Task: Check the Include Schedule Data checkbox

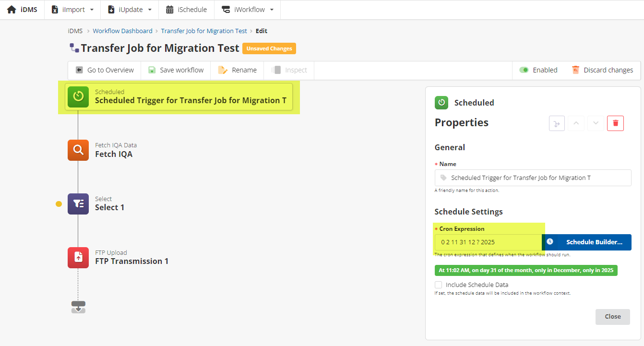Action: pos(438,285)
